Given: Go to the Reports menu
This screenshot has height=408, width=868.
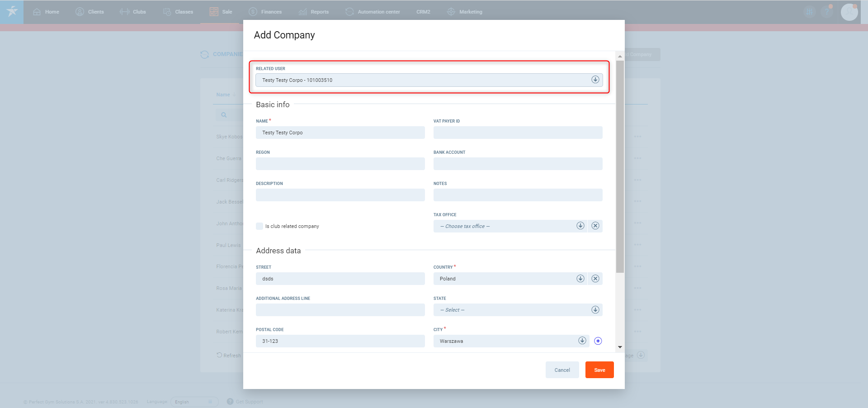Looking at the screenshot, I should click(314, 12).
